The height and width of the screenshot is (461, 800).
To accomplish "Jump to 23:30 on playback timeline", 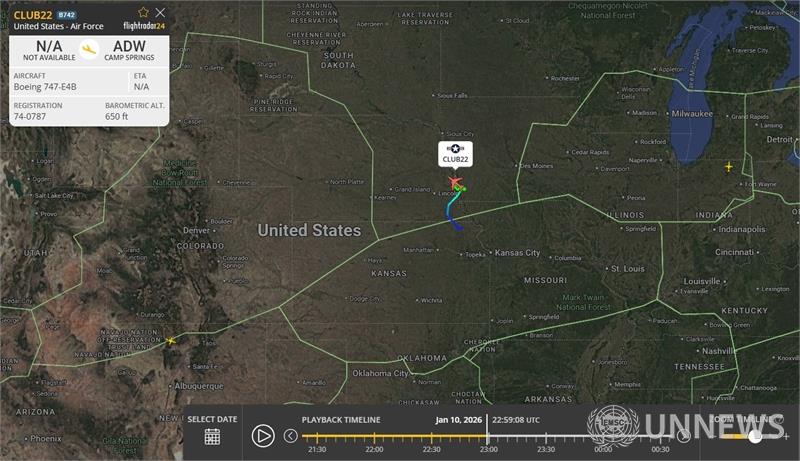I will (546, 438).
